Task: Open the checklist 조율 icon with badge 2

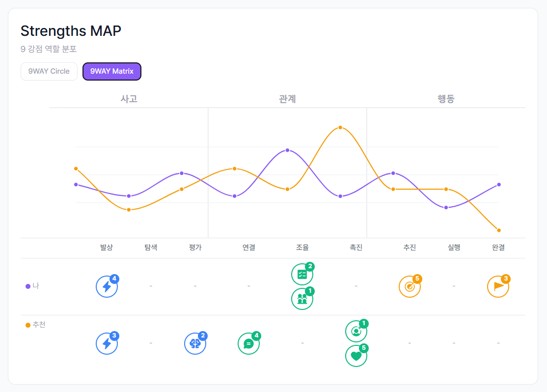Action: coord(302,274)
